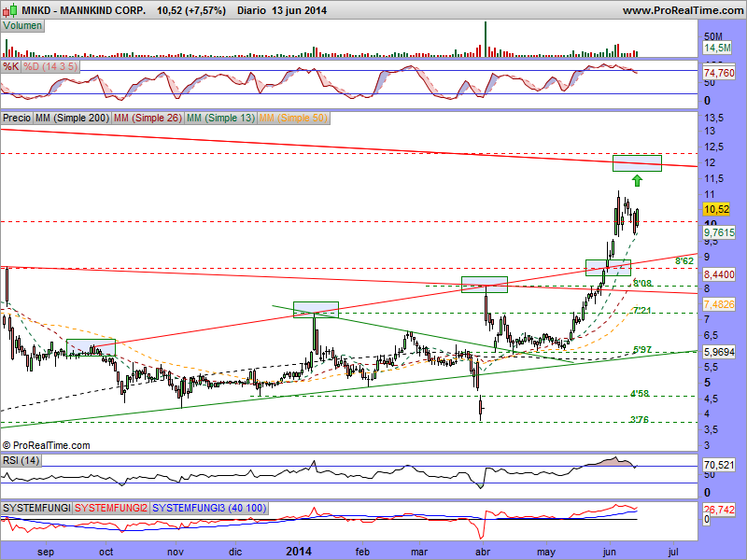
Task: Click the nov time axis label
Action: (176, 552)
